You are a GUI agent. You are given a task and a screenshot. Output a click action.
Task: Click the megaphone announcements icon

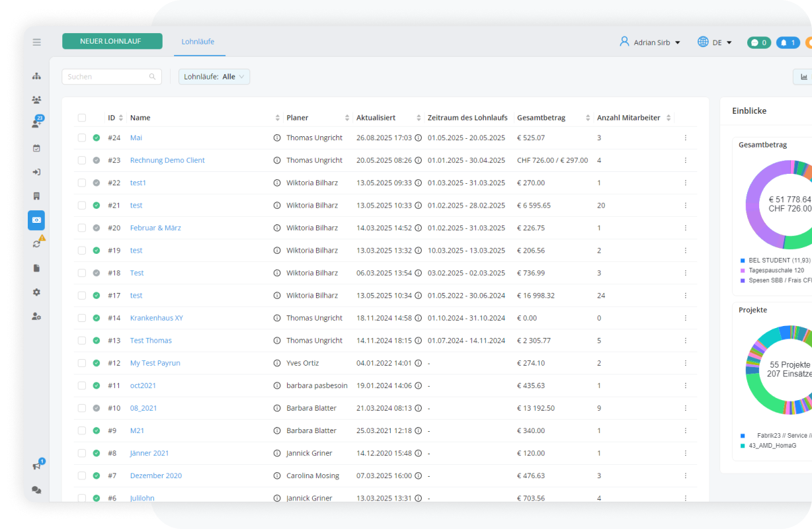pos(36,466)
